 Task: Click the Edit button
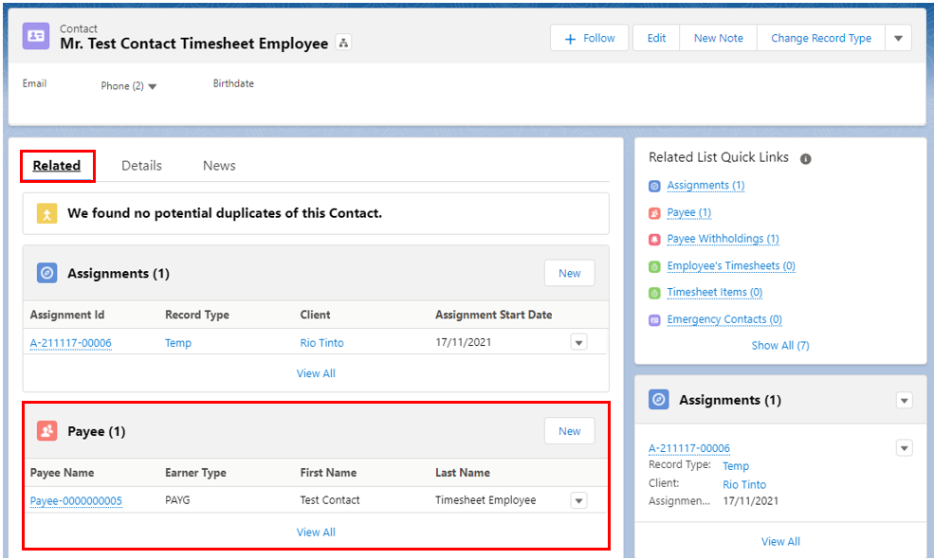[656, 38]
